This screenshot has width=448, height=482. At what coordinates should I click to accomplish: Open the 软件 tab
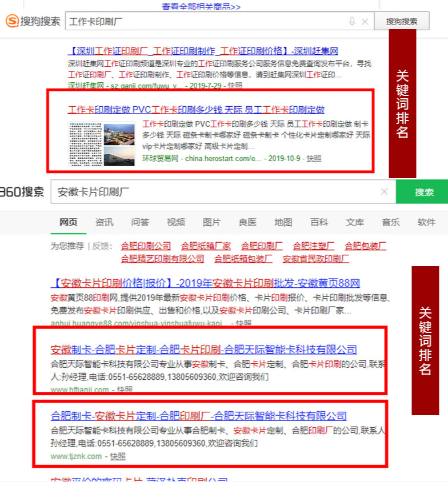[426, 222]
